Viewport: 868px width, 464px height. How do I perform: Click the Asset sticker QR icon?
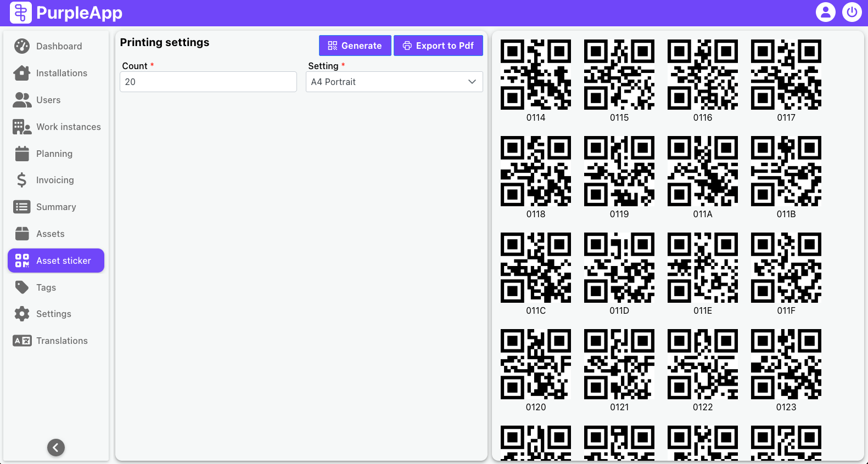pos(22,261)
